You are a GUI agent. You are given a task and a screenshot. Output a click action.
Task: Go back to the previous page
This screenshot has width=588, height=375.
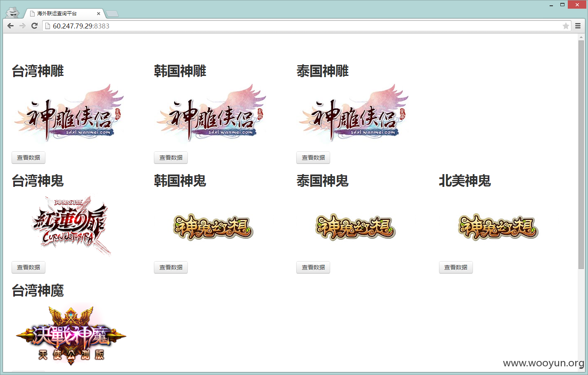(11, 26)
